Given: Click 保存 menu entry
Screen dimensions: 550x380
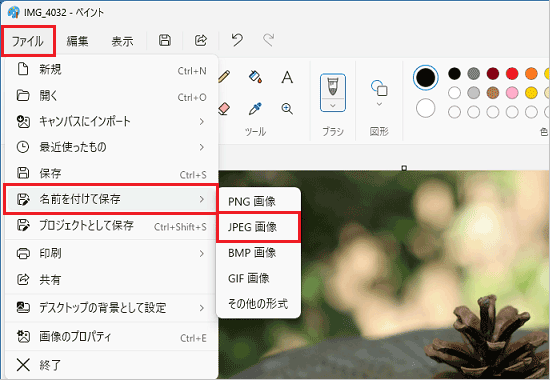Looking at the screenshot, I should tap(112, 173).
